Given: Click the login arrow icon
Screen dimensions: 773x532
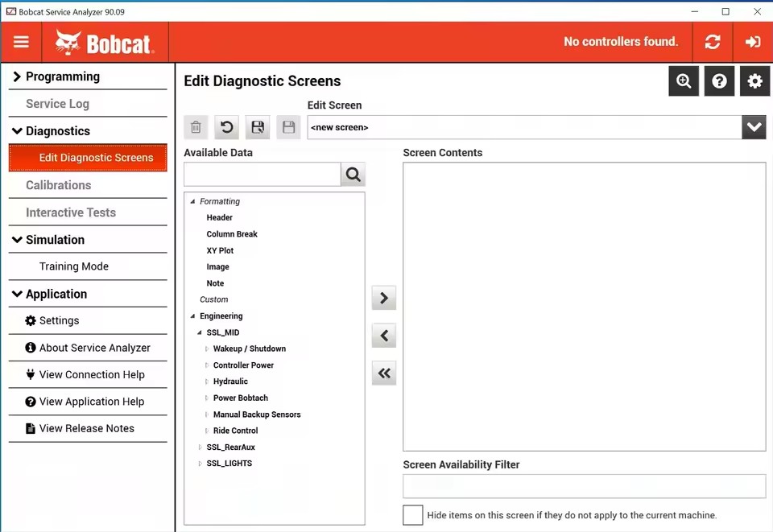Looking at the screenshot, I should tap(753, 42).
